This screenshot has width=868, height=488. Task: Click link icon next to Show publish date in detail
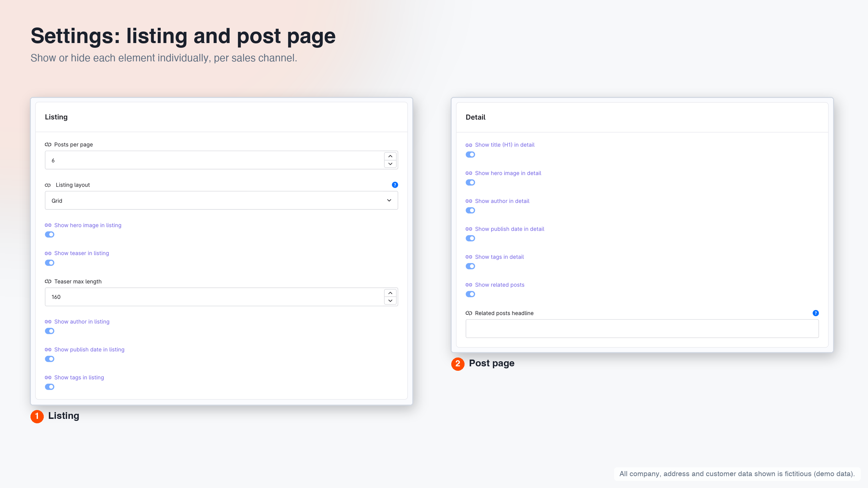click(469, 229)
